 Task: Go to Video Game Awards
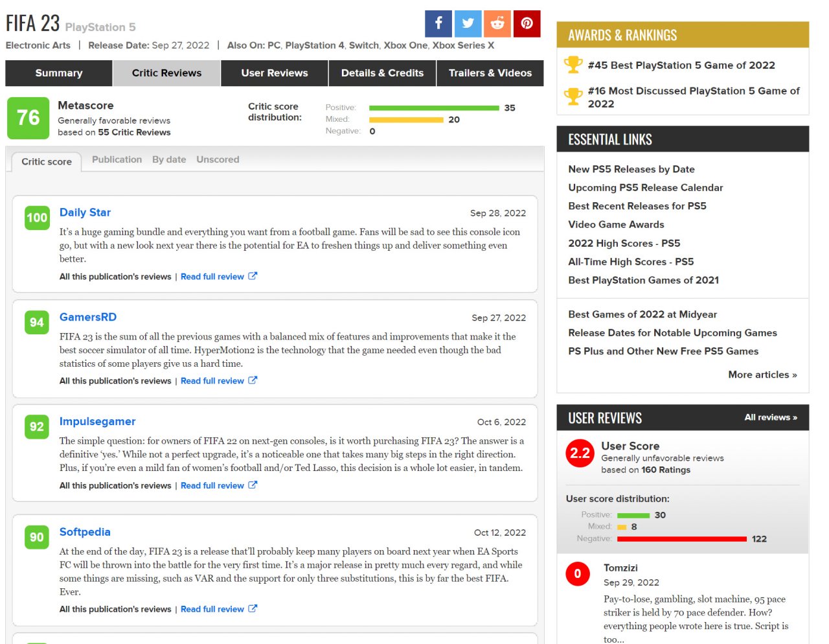point(616,224)
